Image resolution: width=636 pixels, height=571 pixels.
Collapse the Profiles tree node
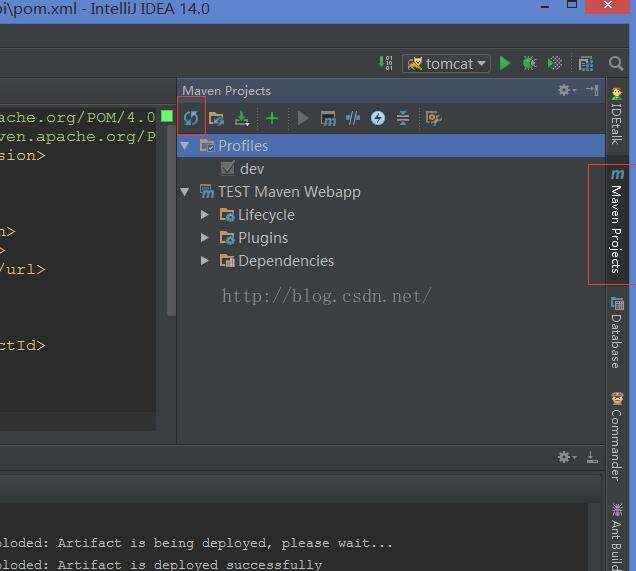(x=185, y=146)
